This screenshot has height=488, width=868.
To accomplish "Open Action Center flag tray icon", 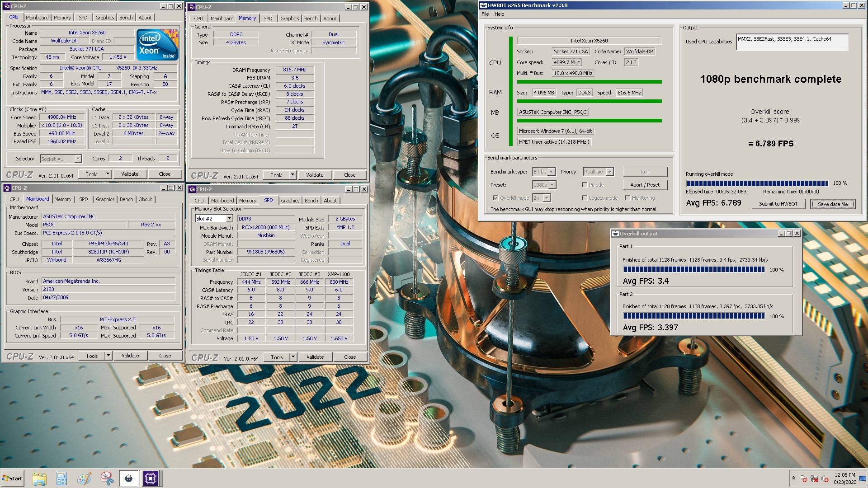I will 803,479.
